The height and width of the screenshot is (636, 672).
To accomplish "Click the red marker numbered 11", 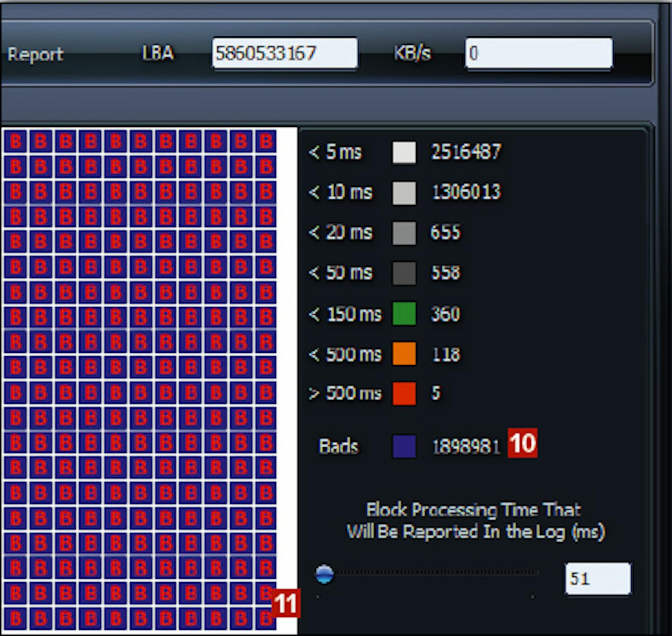I will (285, 603).
